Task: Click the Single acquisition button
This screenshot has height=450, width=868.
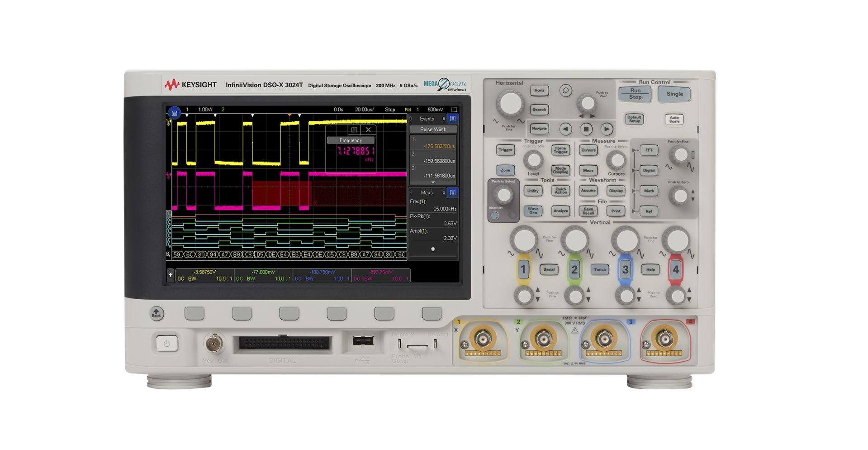Action: pos(674,94)
